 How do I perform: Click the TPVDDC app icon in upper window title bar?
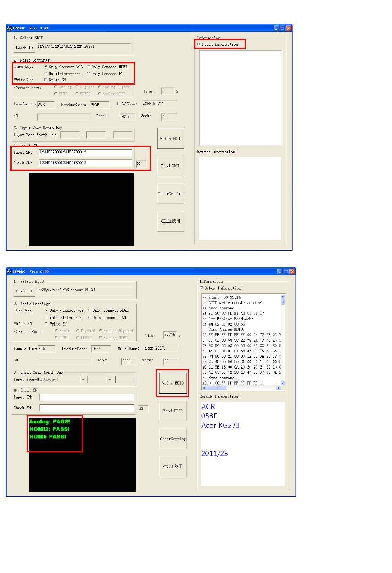[9, 28]
